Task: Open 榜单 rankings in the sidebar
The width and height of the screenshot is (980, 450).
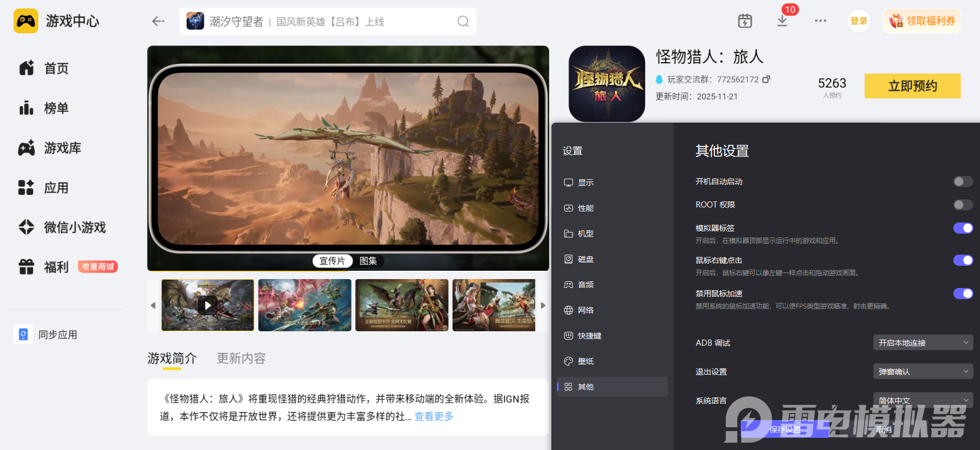Action: (44, 108)
